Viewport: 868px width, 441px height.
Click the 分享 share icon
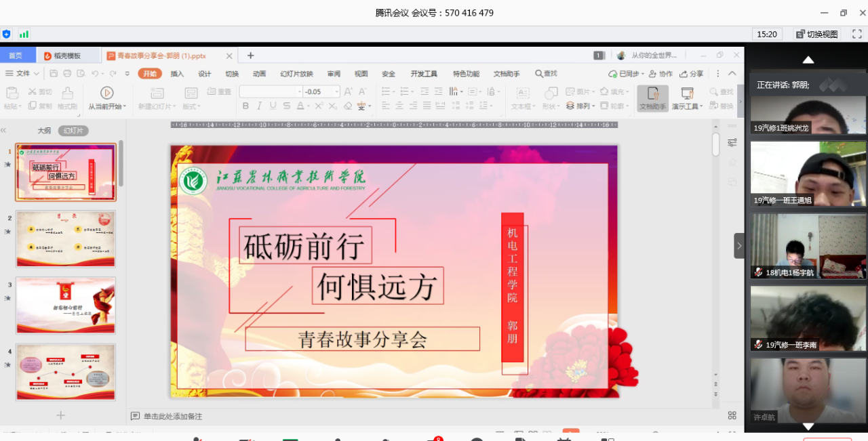coord(691,74)
